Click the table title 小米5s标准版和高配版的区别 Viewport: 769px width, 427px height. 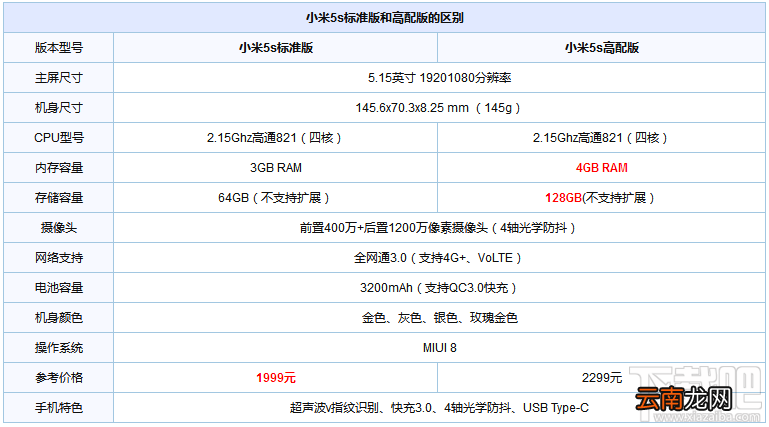click(x=384, y=18)
